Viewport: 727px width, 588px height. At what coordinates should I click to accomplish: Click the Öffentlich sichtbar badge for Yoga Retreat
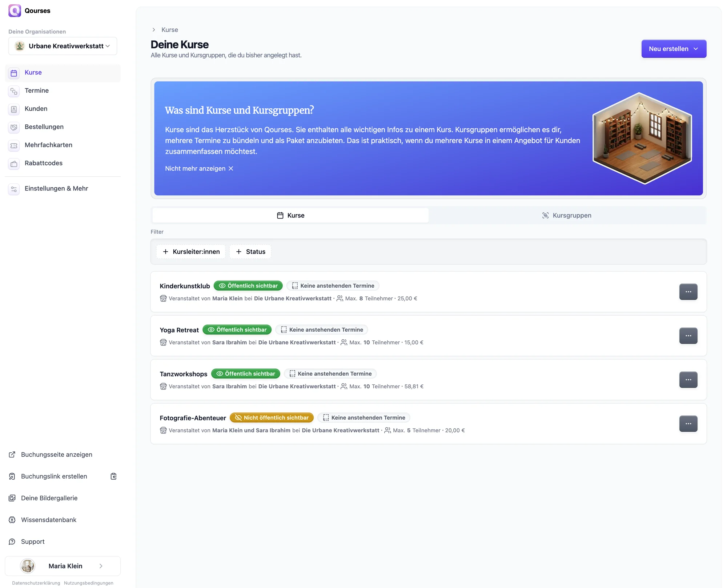coord(237,329)
